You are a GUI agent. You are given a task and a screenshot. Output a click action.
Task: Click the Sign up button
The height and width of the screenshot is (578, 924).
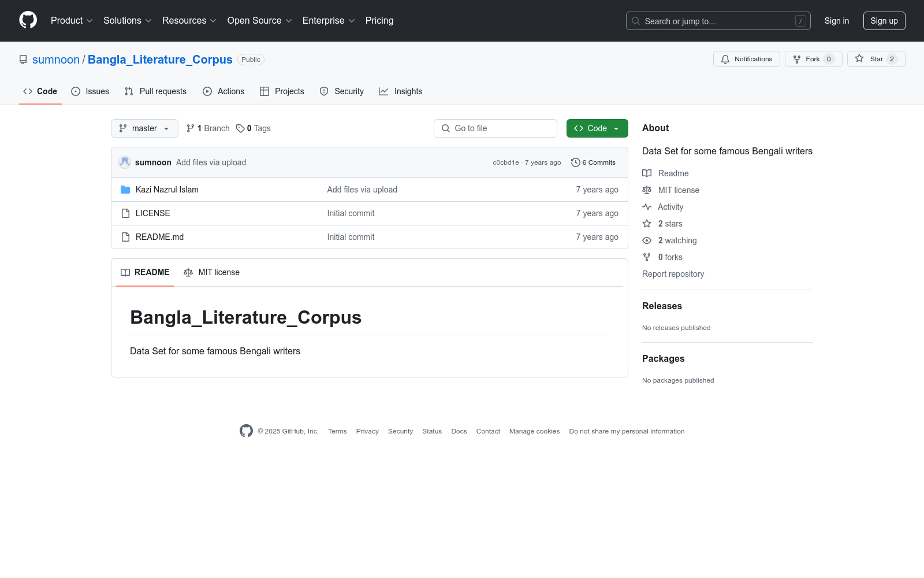tap(884, 21)
